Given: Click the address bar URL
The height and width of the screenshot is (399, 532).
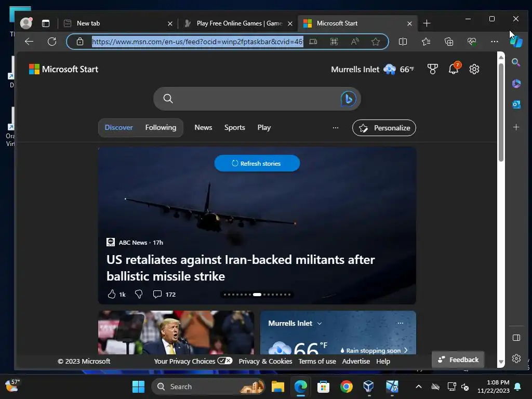Looking at the screenshot, I should click(x=197, y=42).
